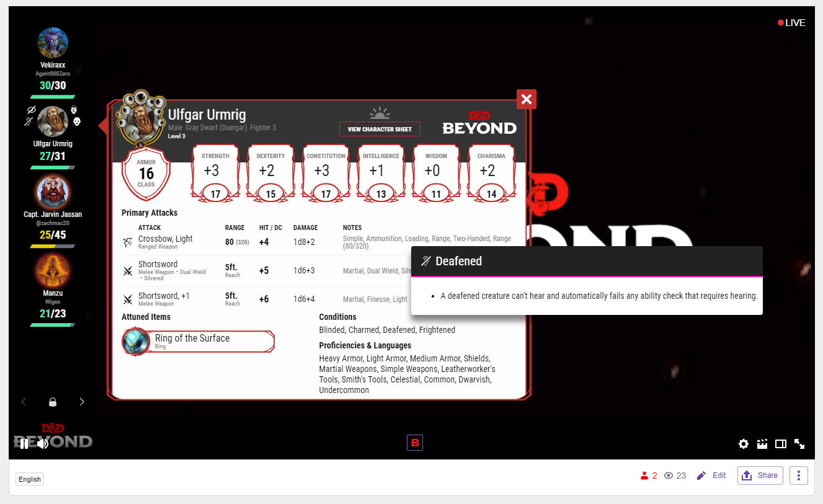Image resolution: width=823 pixels, height=504 pixels.
Task: Click the Blinded condition icon beside Ulfgar
Action: pos(31,110)
